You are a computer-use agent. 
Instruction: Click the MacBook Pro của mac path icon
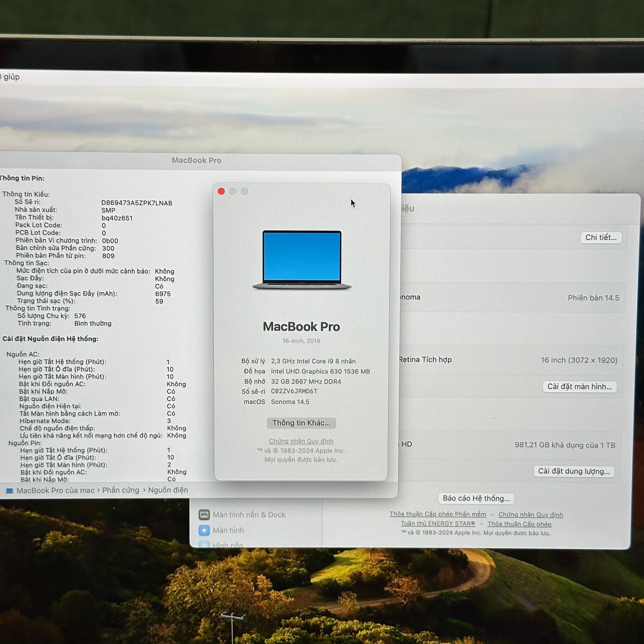(10, 491)
